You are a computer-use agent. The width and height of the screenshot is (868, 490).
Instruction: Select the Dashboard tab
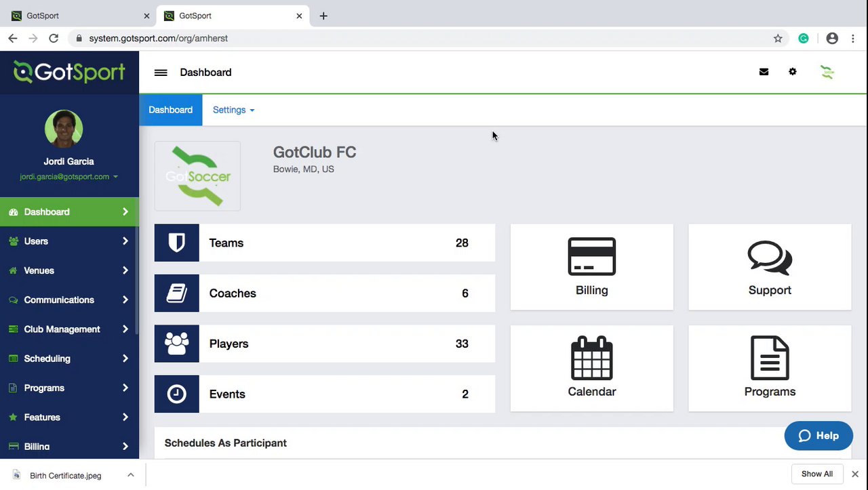170,110
